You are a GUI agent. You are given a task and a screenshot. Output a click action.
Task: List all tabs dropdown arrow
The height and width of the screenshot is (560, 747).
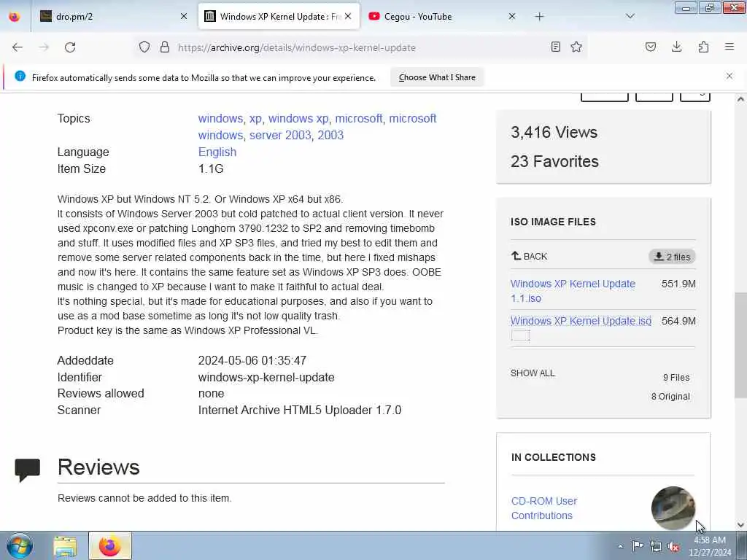pyautogui.click(x=630, y=16)
